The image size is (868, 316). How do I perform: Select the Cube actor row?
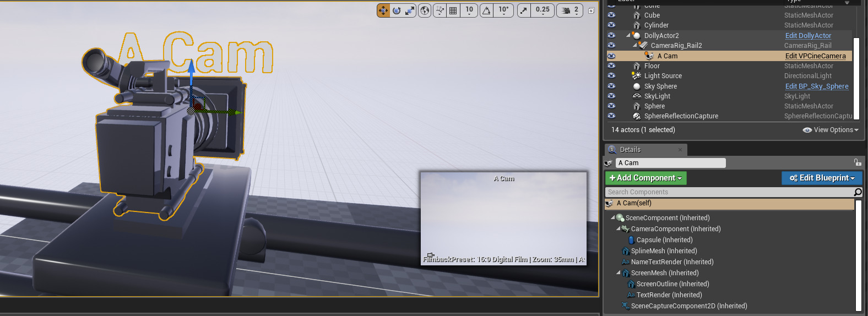tap(729, 15)
